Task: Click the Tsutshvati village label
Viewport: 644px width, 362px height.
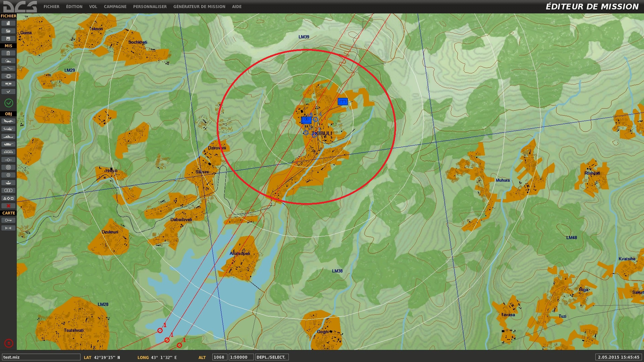Action: 74,330
